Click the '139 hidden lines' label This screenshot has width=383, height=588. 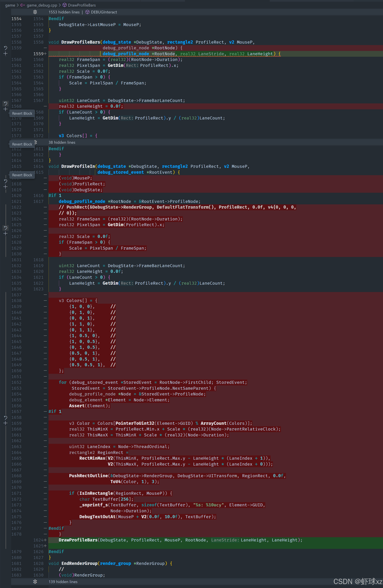point(63,582)
